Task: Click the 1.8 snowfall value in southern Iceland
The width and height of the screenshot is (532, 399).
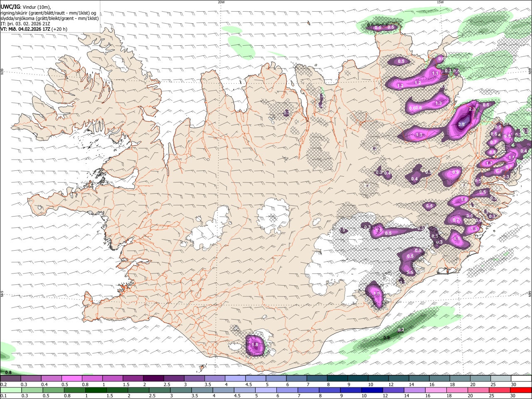Action: click(x=255, y=345)
